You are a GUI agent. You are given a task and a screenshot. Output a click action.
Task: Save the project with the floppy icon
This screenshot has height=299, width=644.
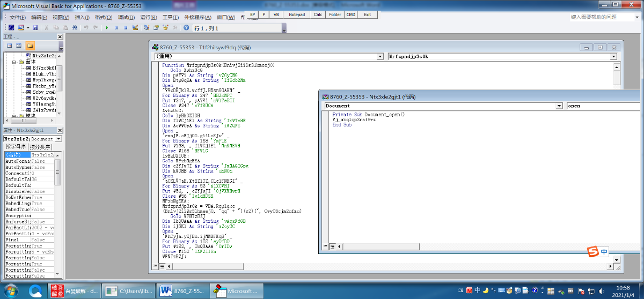tap(35, 27)
